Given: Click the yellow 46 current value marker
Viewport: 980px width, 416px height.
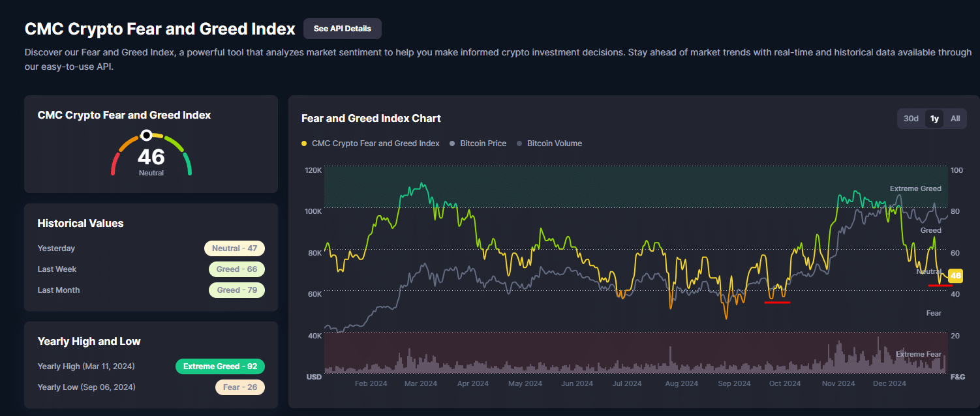Looking at the screenshot, I should point(955,276).
